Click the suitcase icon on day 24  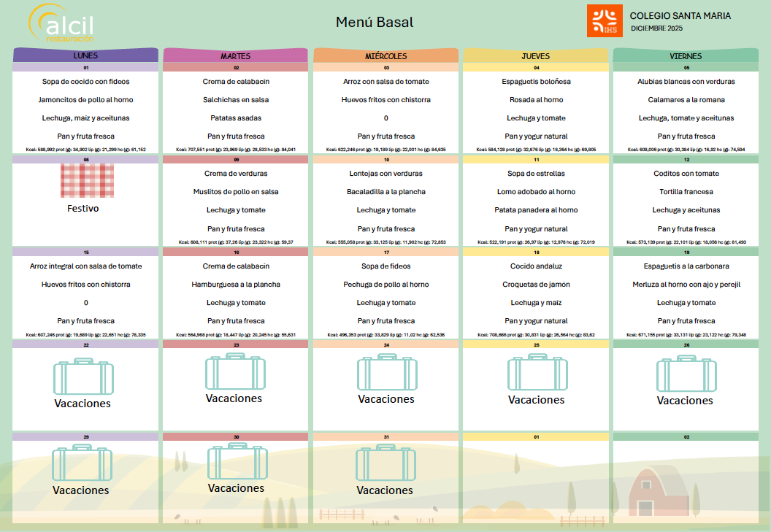click(387, 371)
